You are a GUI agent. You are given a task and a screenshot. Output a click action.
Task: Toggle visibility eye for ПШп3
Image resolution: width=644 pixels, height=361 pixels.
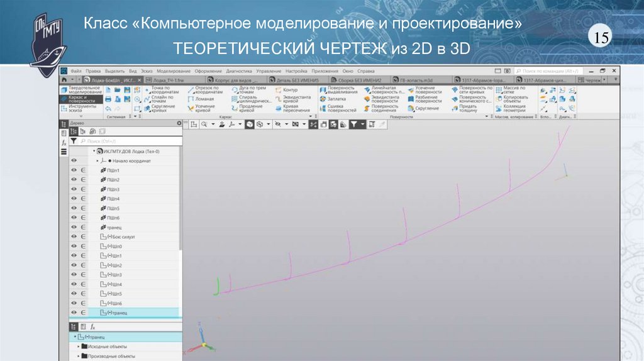[x=74, y=189]
